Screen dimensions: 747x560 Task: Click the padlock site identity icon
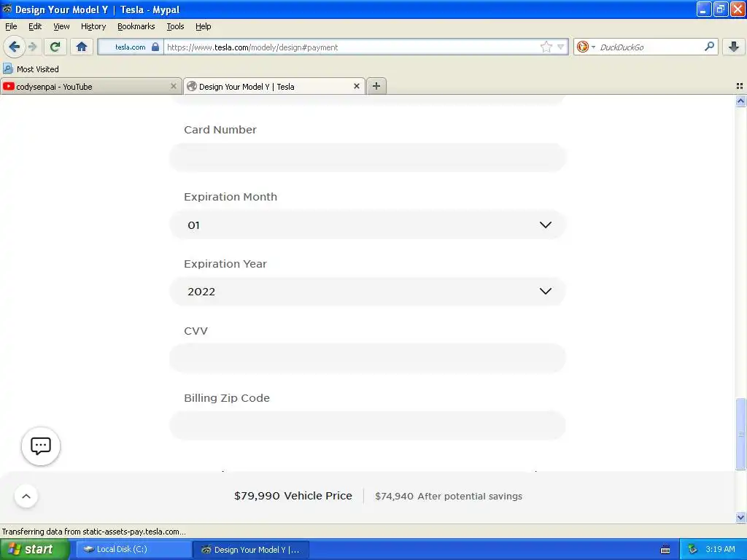click(x=155, y=47)
